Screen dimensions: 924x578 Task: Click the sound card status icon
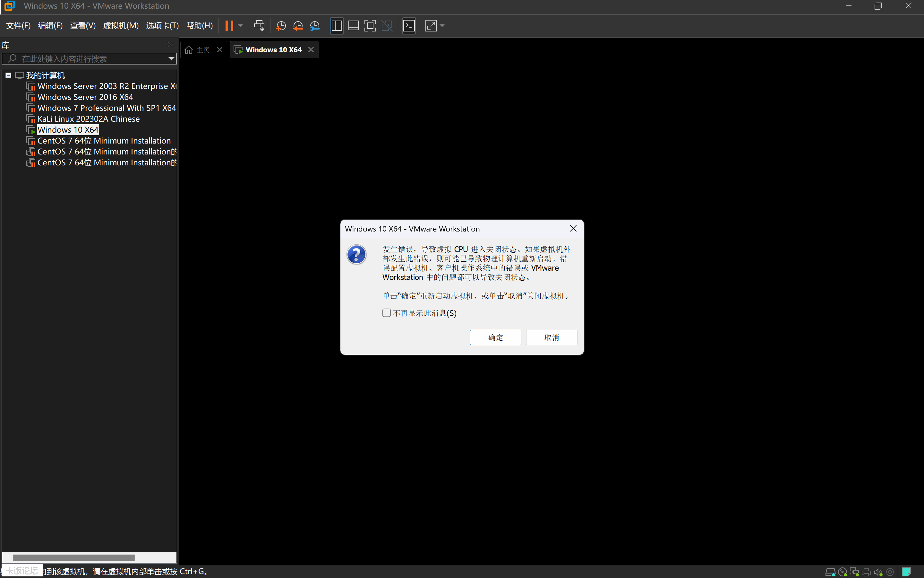[878, 572]
